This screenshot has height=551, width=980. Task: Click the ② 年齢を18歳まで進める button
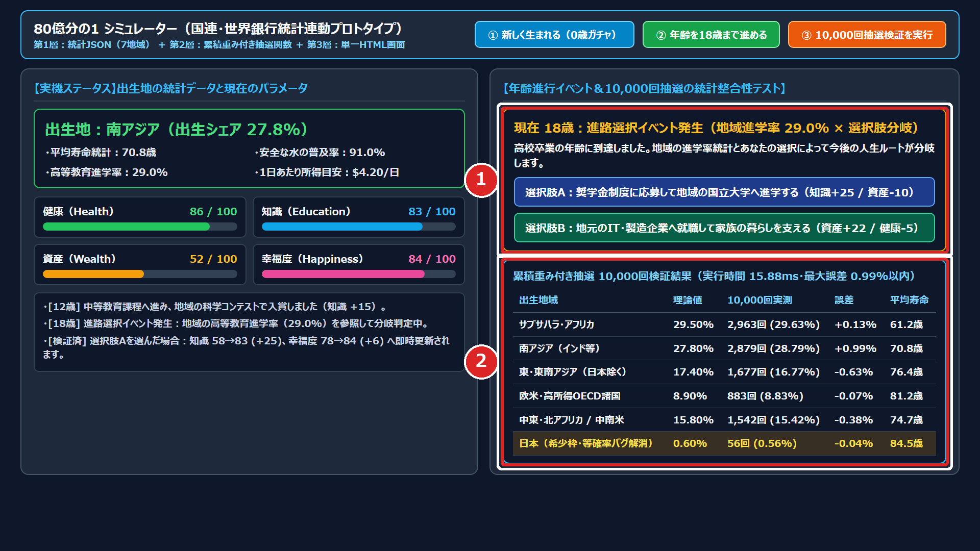[x=711, y=35]
